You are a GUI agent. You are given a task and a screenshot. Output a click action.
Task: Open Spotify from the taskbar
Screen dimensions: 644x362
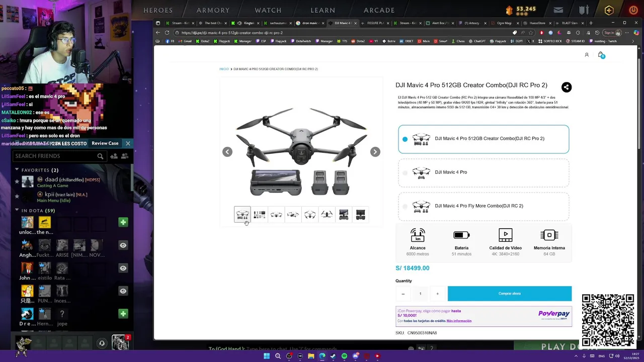click(x=344, y=356)
